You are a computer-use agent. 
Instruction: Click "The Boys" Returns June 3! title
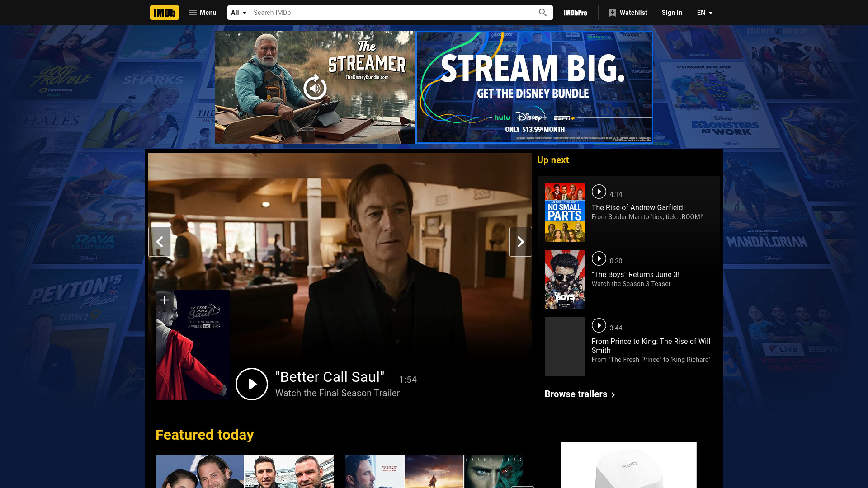[635, 274]
